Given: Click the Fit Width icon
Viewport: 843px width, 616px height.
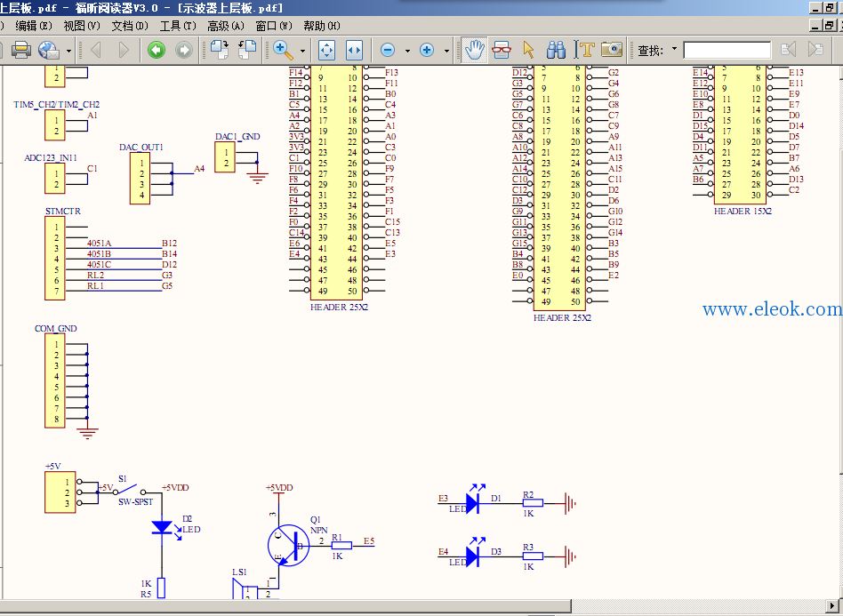Looking at the screenshot, I should (x=354, y=50).
